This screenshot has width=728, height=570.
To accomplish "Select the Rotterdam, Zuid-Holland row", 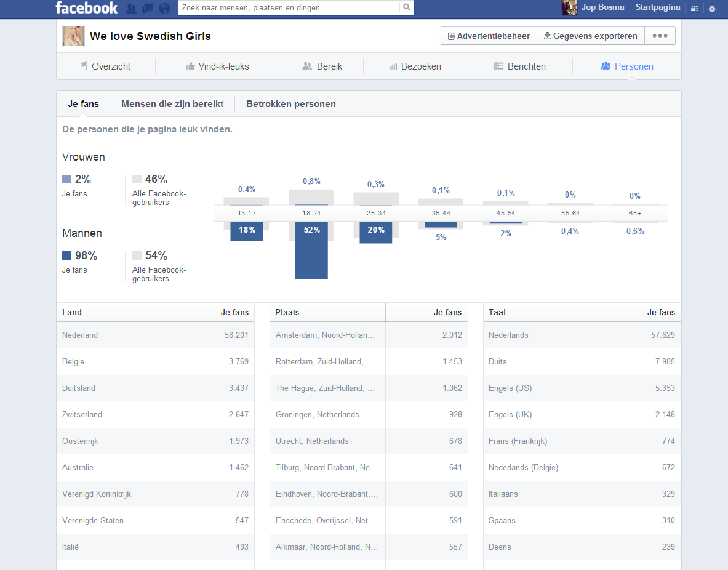I will (x=369, y=361).
